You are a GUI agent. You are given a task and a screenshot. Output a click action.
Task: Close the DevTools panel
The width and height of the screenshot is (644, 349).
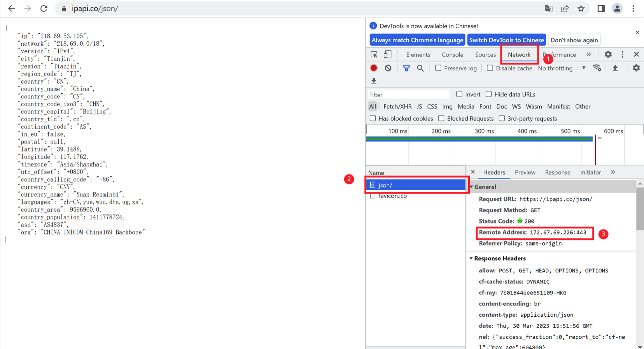coord(636,54)
